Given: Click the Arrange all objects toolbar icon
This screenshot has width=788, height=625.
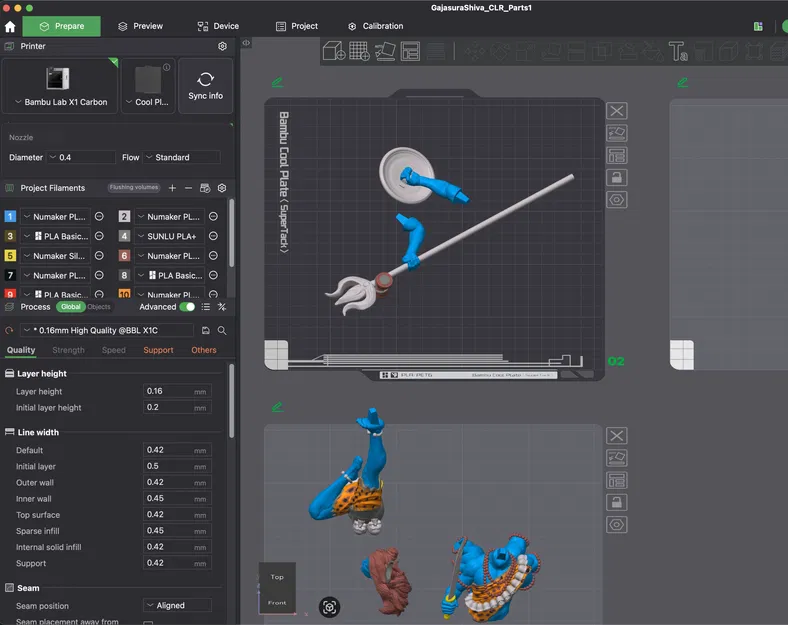Looking at the screenshot, I should [x=410, y=51].
